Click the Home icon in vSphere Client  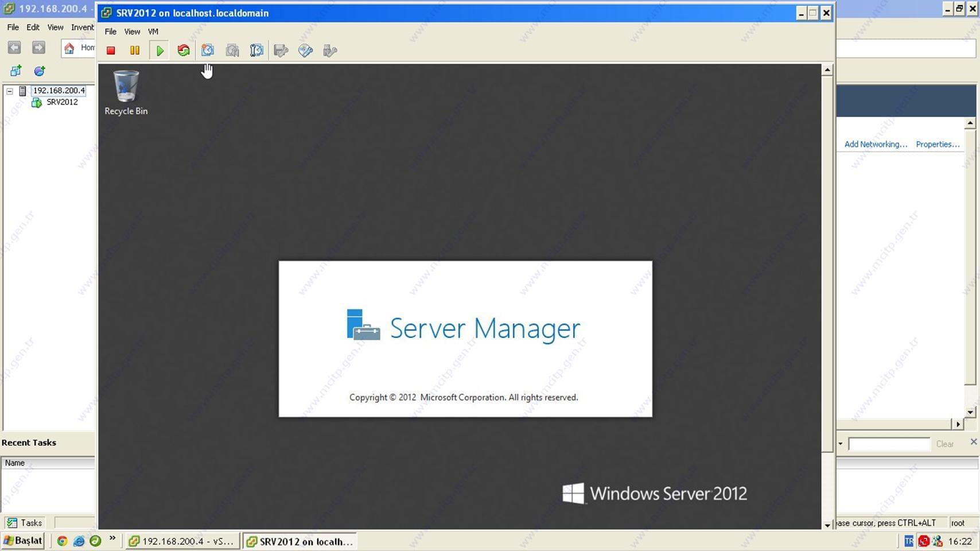click(x=69, y=48)
